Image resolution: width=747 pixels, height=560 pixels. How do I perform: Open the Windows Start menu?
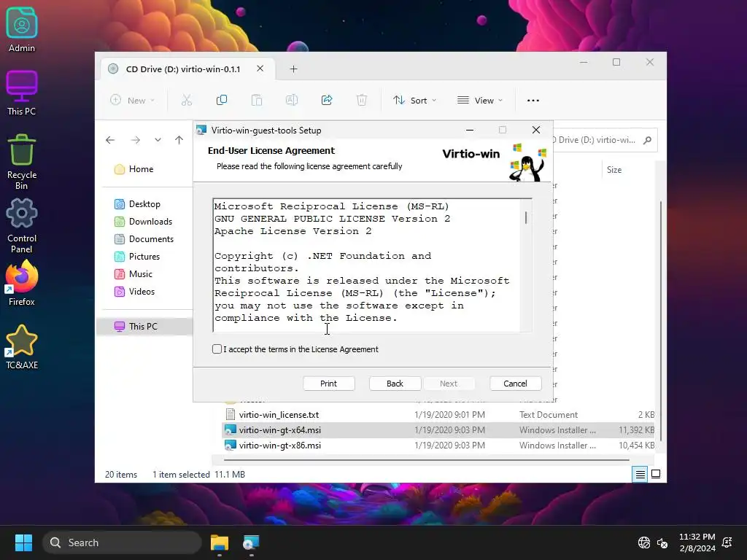[x=23, y=542]
